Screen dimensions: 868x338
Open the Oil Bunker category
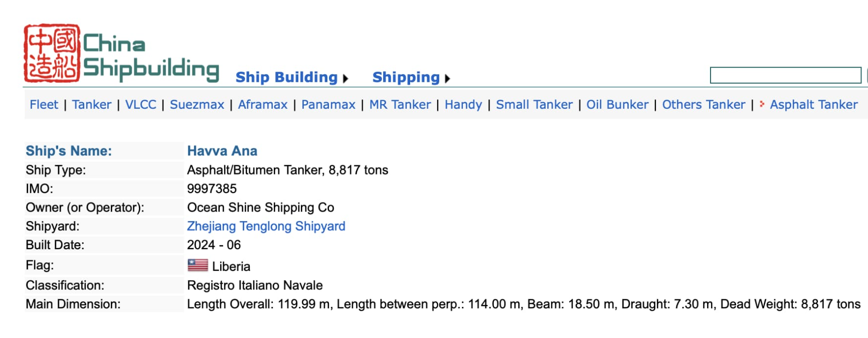pyautogui.click(x=618, y=104)
